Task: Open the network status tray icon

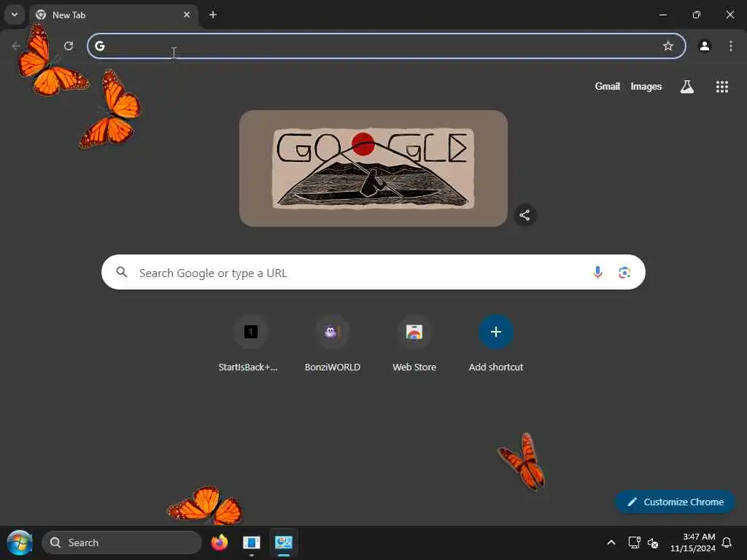Action: point(634,542)
